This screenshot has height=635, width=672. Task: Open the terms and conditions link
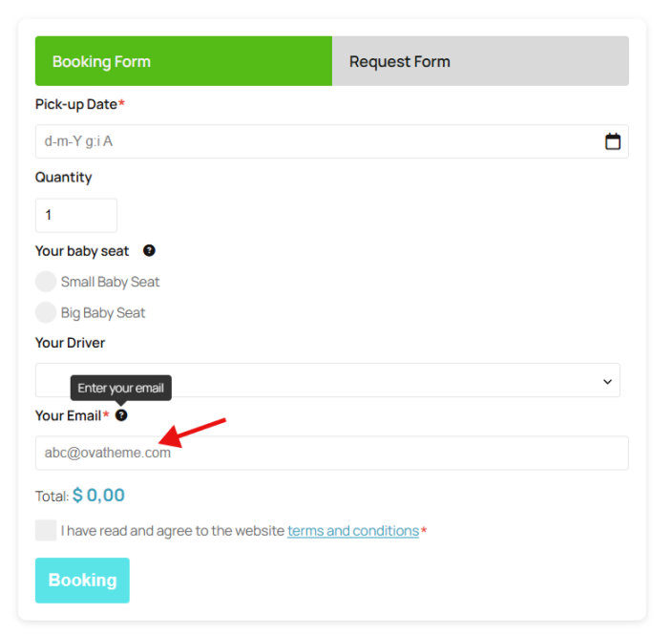pos(353,531)
